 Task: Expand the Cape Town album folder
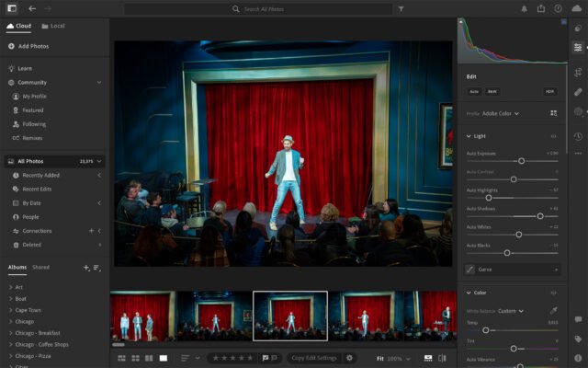point(10,310)
